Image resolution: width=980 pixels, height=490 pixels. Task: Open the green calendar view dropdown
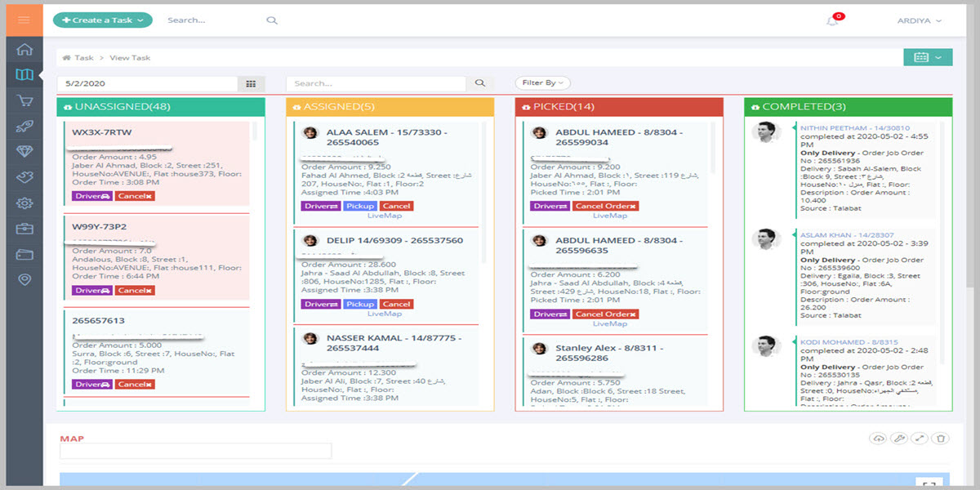[928, 57]
